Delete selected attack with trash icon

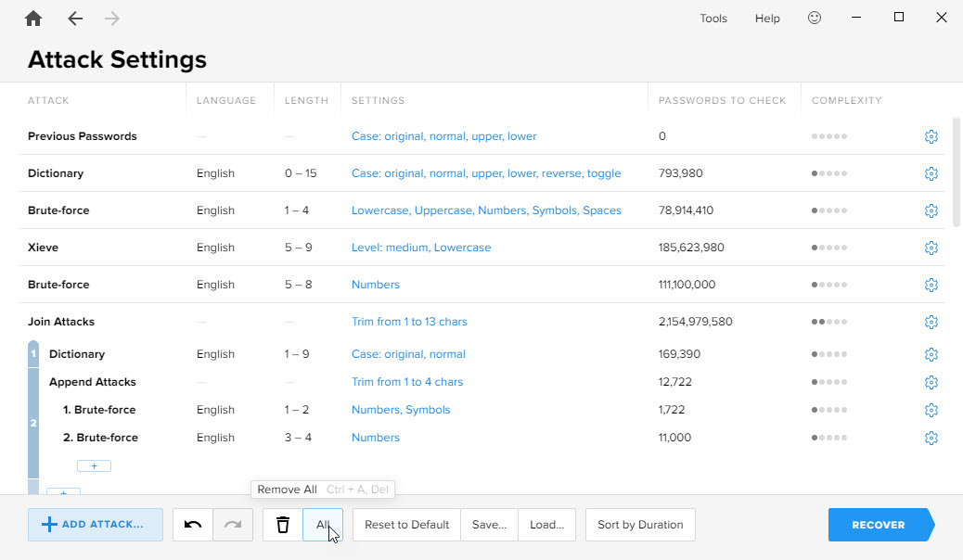point(283,525)
